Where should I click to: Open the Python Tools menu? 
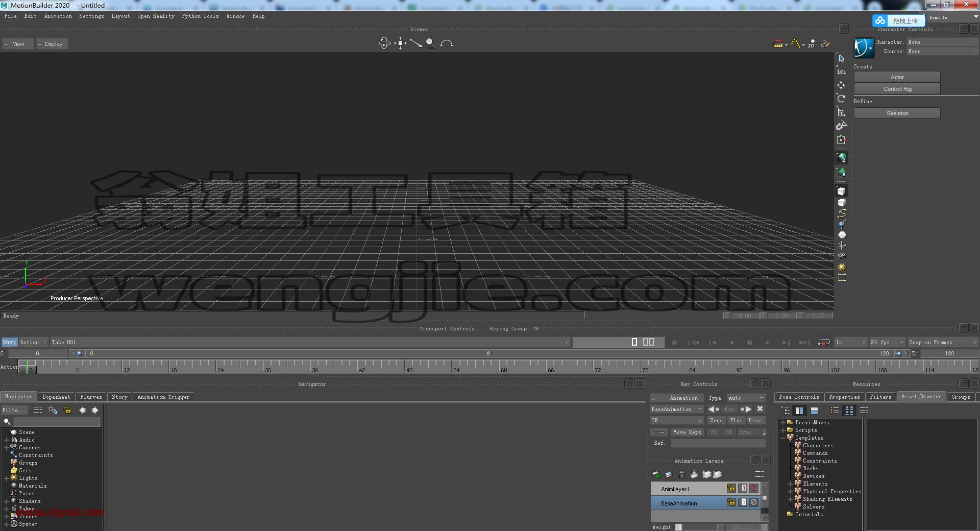(x=200, y=16)
